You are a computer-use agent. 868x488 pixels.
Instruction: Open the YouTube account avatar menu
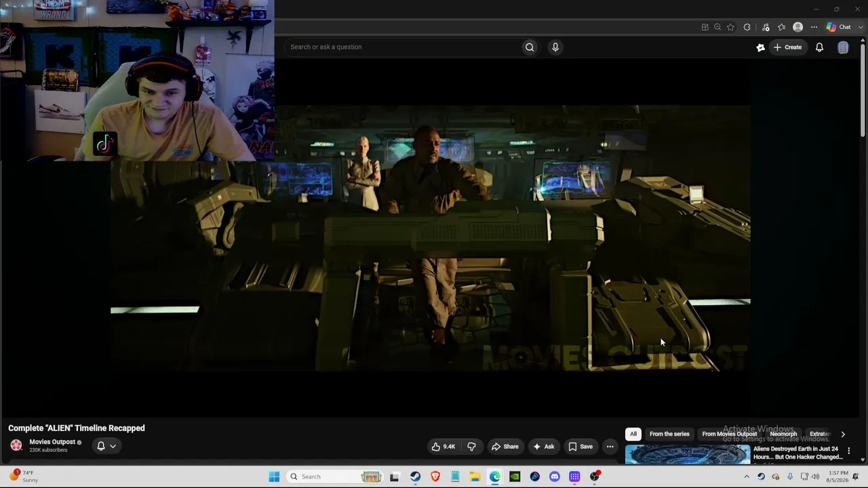click(843, 47)
